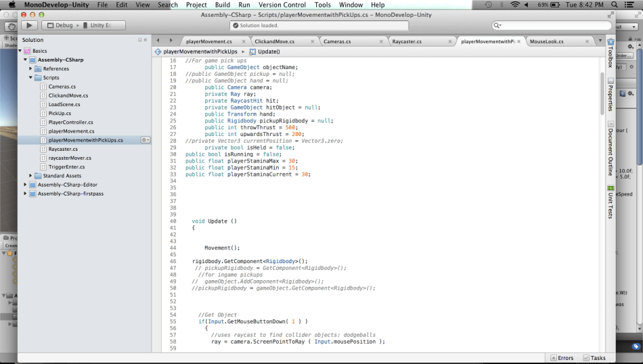This screenshot has width=643, height=364.
Task: Select PickUp.cs in solution tree
Action: click(x=60, y=113)
